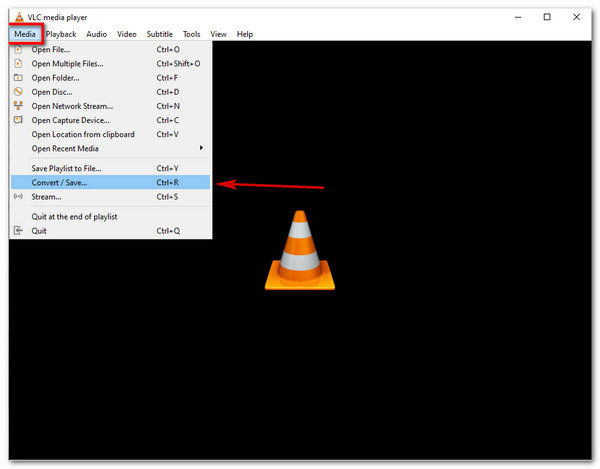Viewport: 600px width, 469px height.
Task: Select the Stream... entry
Action: 111,197
